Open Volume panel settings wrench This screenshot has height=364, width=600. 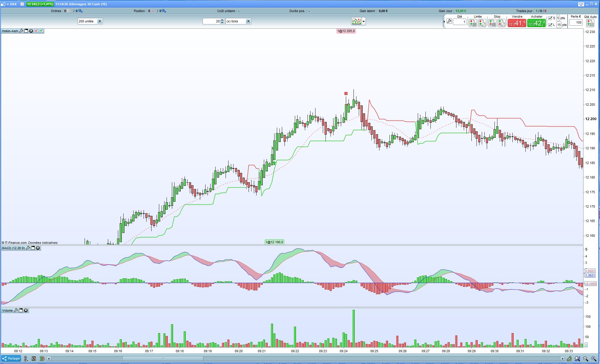(x=16, y=310)
